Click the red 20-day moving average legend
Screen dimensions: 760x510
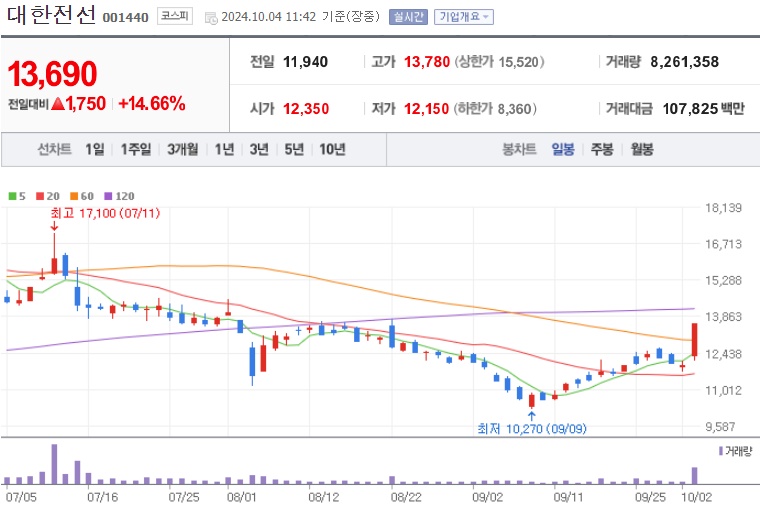click(x=48, y=196)
